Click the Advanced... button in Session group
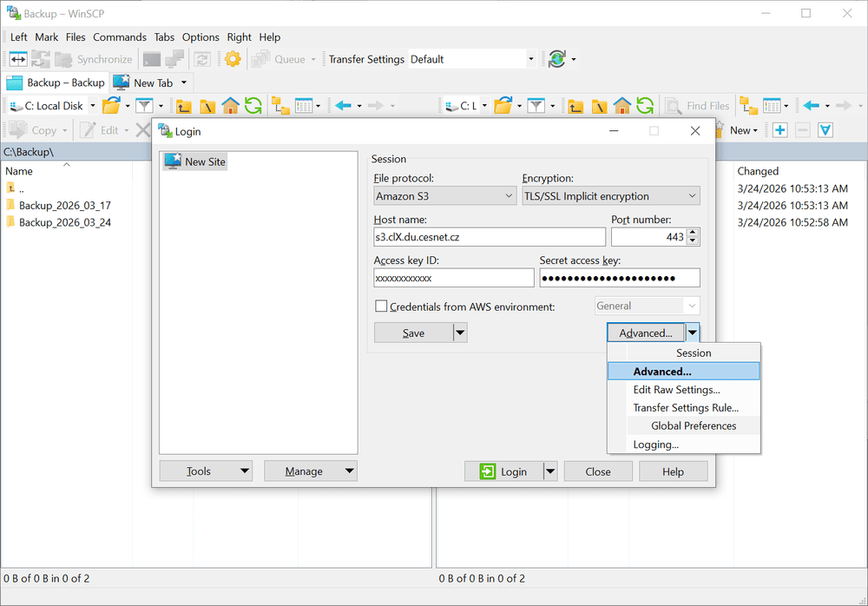The width and height of the screenshot is (868, 606). click(x=646, y=333)
